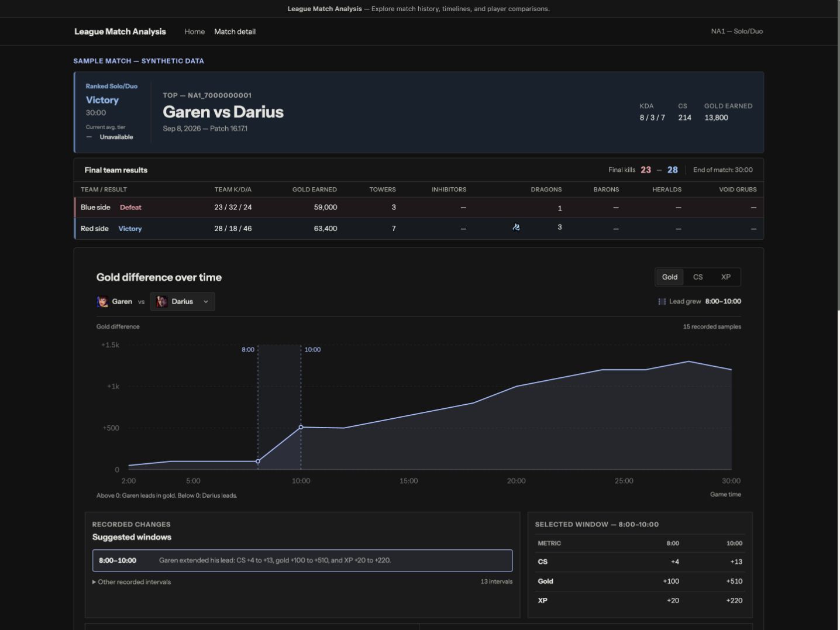Image resolution: width=840 pixels, height=630 pixels.
Task: Click Blue side team K/D/A 23 / 32 / 24
Action: point(233,208)
